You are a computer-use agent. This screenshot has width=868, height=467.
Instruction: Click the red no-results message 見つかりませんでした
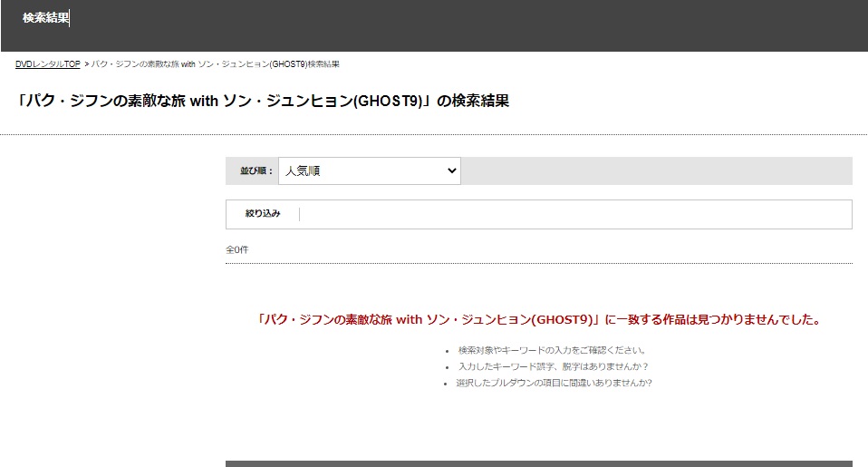[x=538, y=319]
